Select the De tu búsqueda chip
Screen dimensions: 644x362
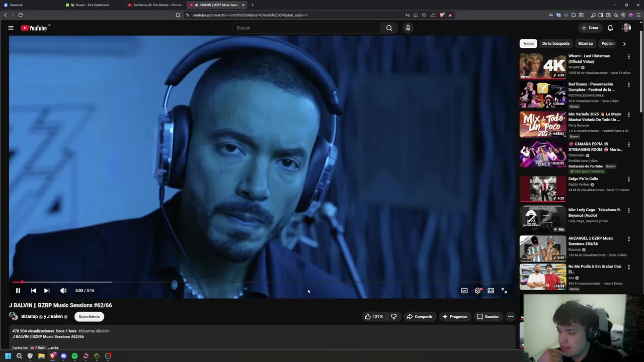(x=556, y=44)
